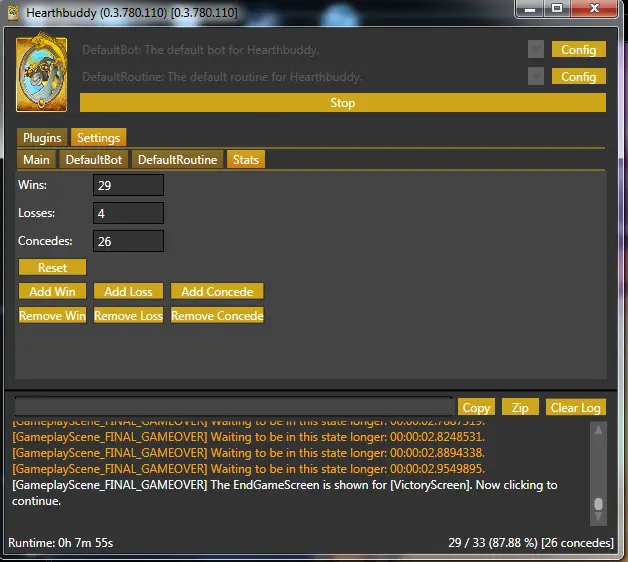Click the 'Losses:' label
The image size is (628, 562).
click(36, 213)
